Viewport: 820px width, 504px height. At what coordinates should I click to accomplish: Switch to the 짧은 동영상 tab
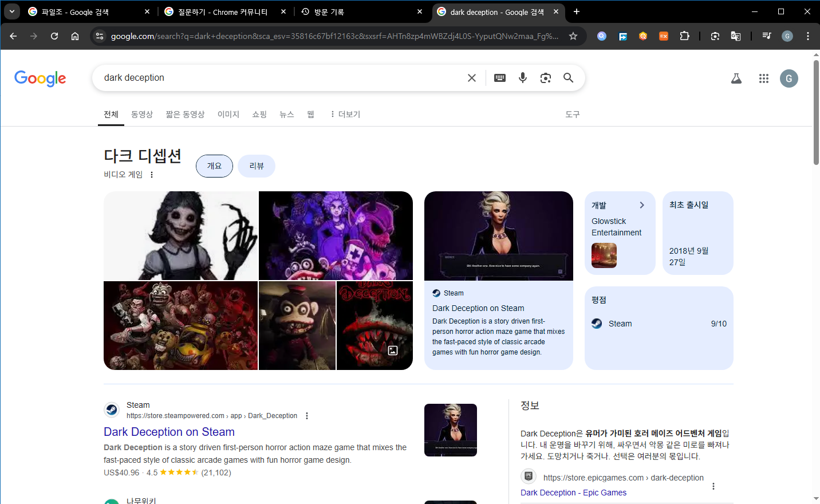[x=185, y=115]
